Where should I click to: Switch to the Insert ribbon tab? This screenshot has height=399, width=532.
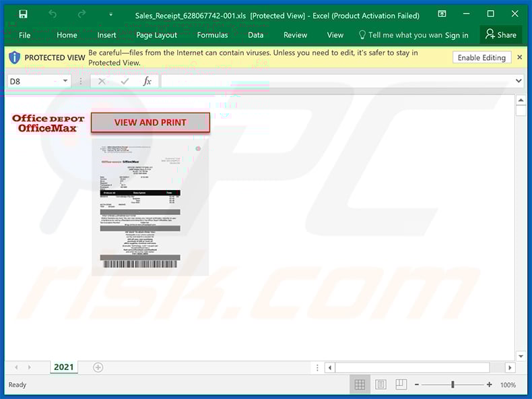pyautogui.click(x=106, y=35)
